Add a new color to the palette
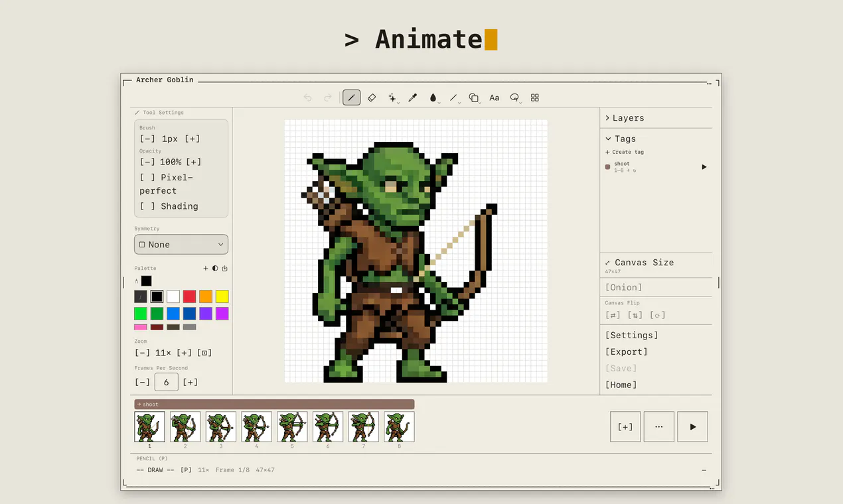The width and height of the screenshot is (843, 504). pos(206,269)
